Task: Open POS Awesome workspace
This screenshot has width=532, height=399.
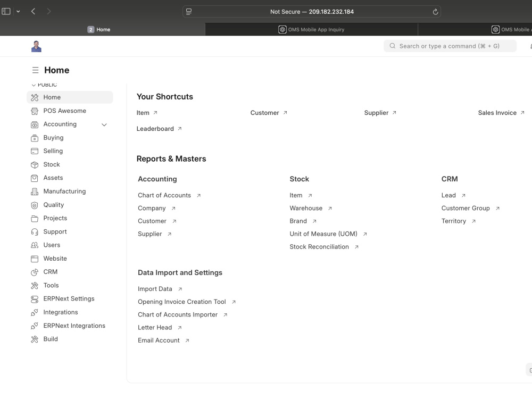Action: [x=70, y=111]
